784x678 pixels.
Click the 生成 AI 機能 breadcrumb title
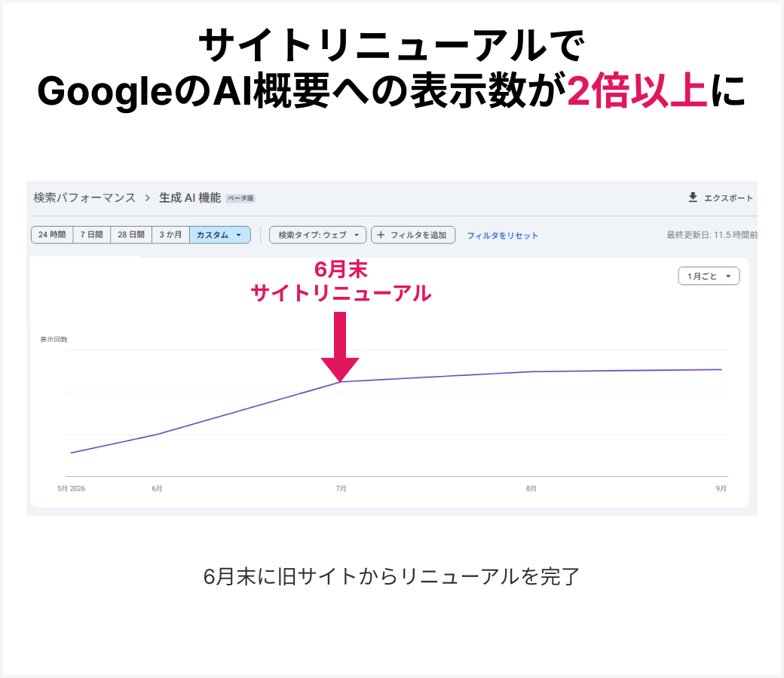point(190,198)
